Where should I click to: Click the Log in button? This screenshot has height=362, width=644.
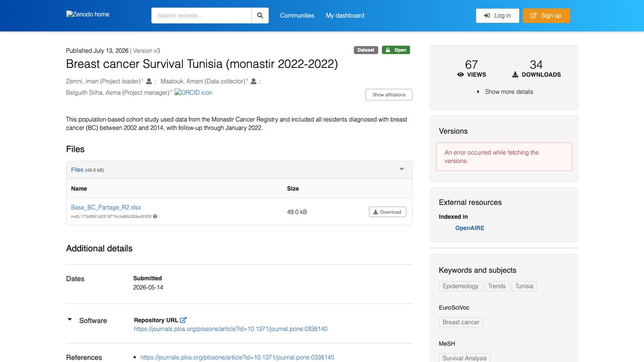click(x=498, y=16)
